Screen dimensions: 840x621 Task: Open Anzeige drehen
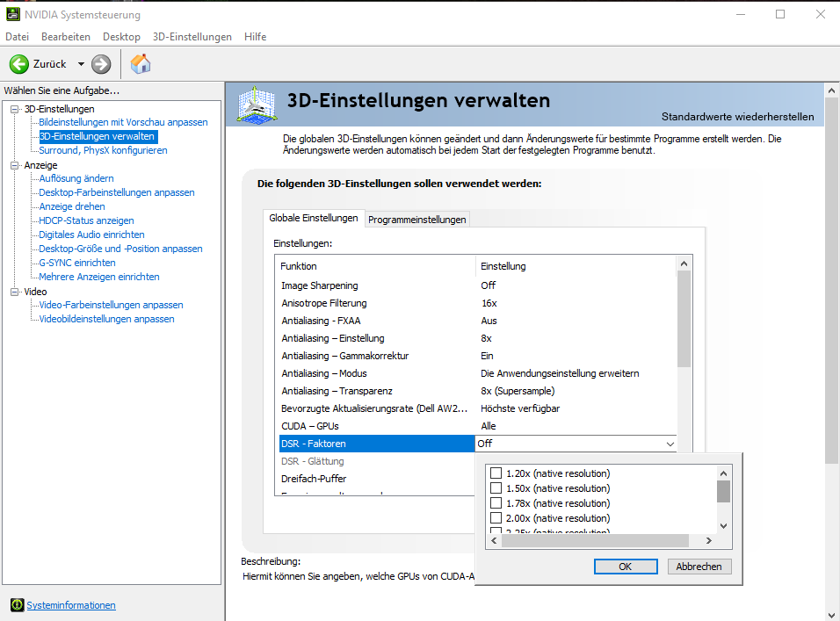click(x=72, y=206)
